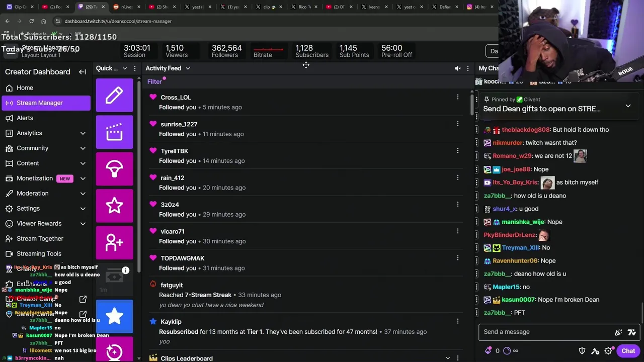Open options menu for rain_412 follow event
Viewport: 644px width, 362px height.
click(x=458, y=177)
